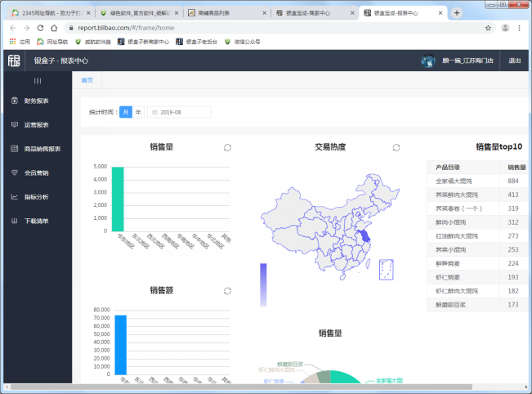This screenshot has height=394, width=532.
Task: Click the map heat legend gradient bar
Action: click(x=263, y=284)
